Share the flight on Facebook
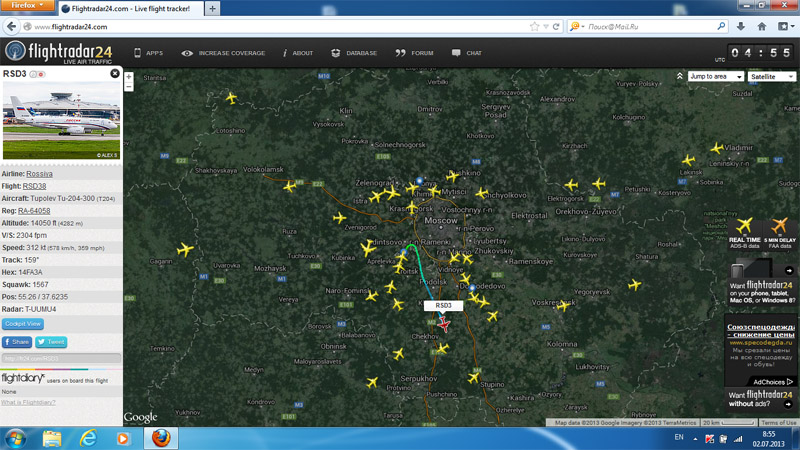800x450 pixels. pyautogui.click(x=17, y=342)
